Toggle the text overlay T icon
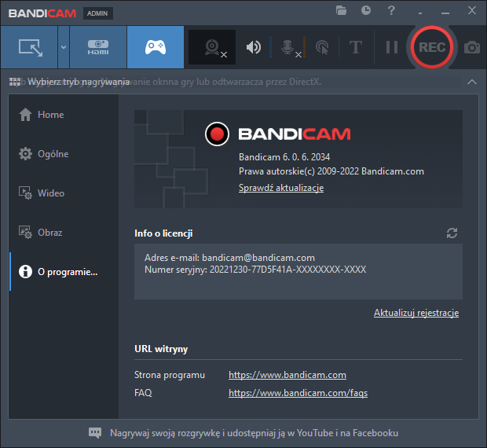The height and width of the screenshot is (448, 487). 356,47
